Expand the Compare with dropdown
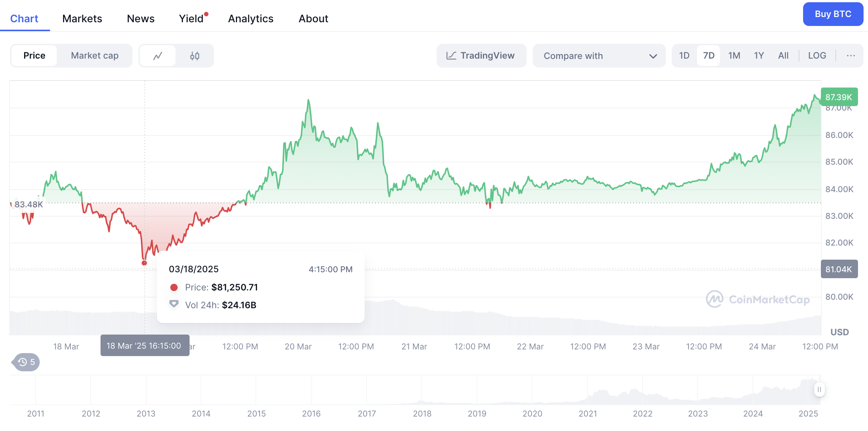868x431 pixels. 599,56
